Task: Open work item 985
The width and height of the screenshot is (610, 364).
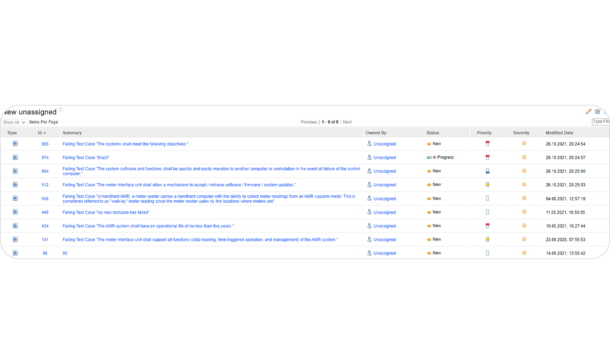Action: coord(44,143)
